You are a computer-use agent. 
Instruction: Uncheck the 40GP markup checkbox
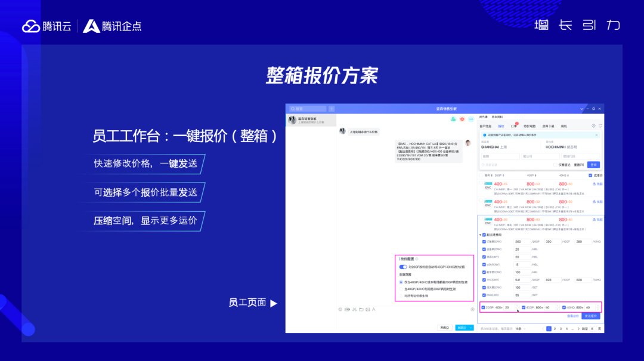pos(524,307)
